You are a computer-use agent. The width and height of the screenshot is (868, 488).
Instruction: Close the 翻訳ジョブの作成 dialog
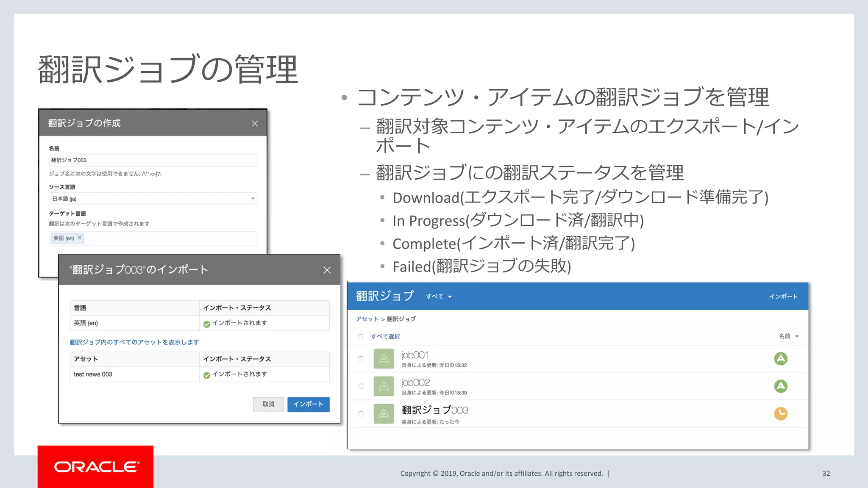pos(255,123)
